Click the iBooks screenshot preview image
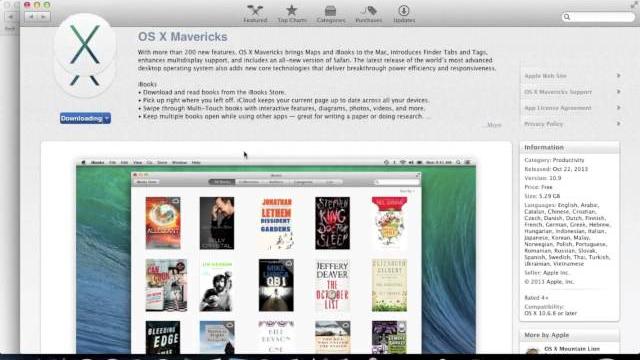 pyautogui.click(x=276, y=256)
